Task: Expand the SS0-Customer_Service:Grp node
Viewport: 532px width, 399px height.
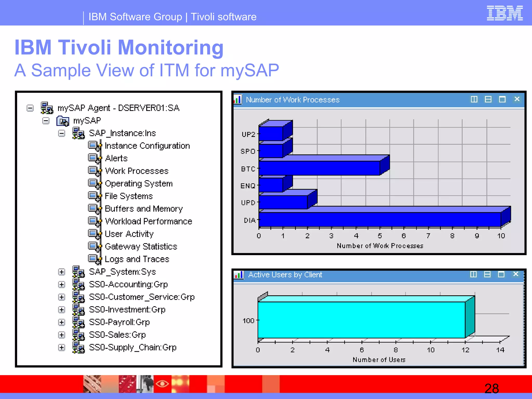Action: click(62, 297)
